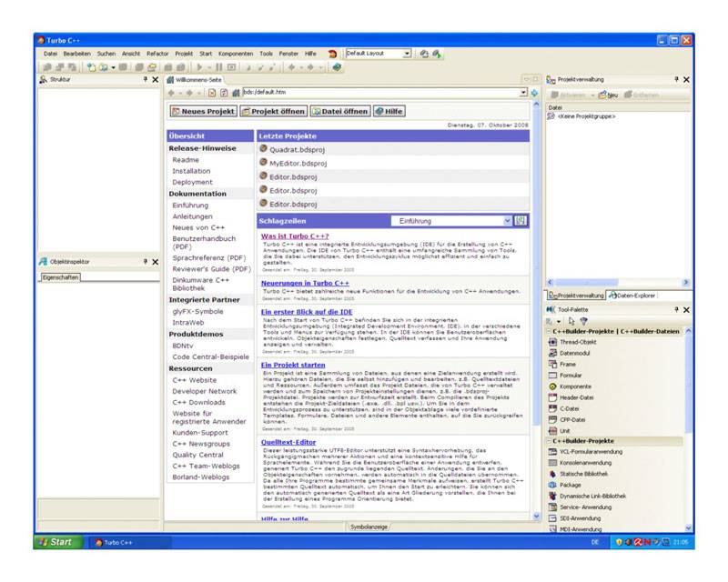Click the filter icon in Tool-Palette toolbar

(584, 321)
